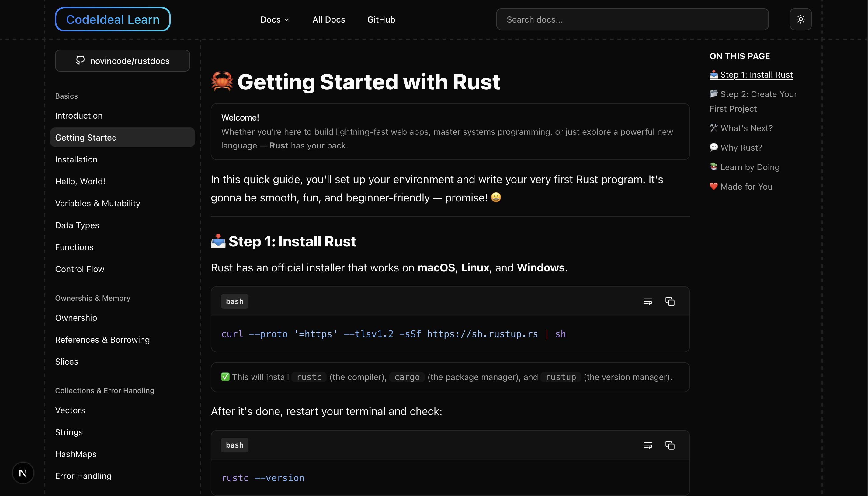Click the Next.js N badge icon
The width and height of the screenshot is (868, 496).
[23, 473]
